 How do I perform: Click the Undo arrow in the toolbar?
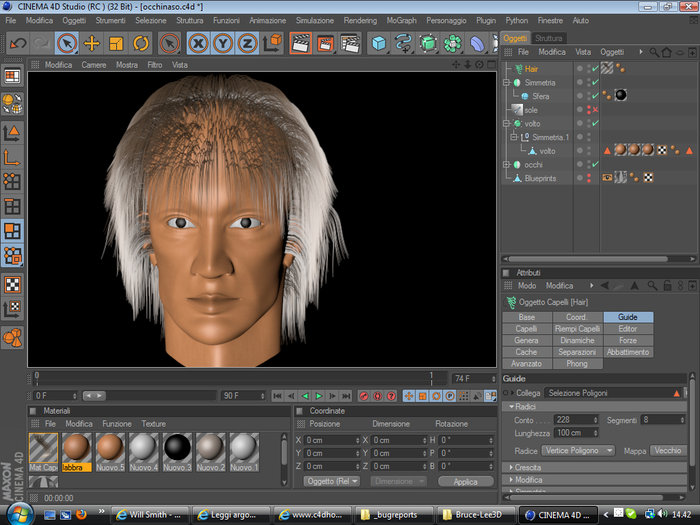point(17,43)
